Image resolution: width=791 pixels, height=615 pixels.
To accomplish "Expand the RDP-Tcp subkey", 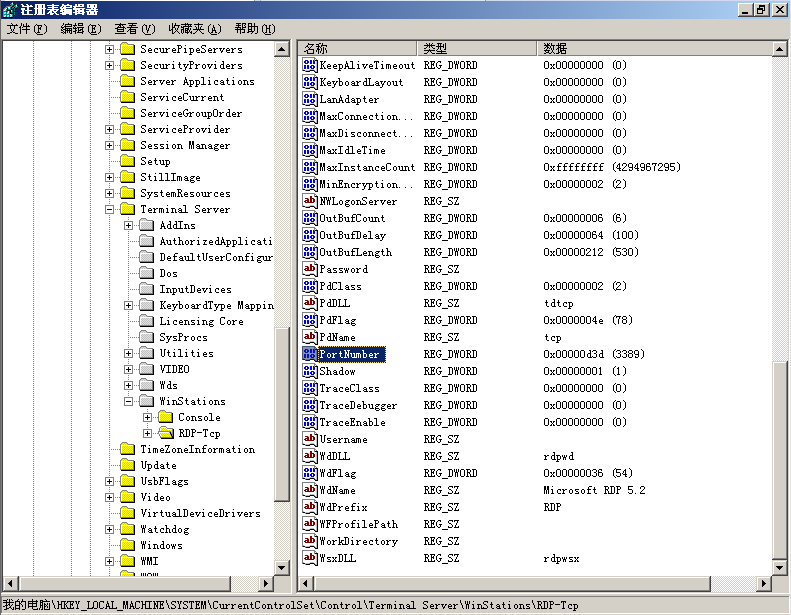I will coord(147,433).
